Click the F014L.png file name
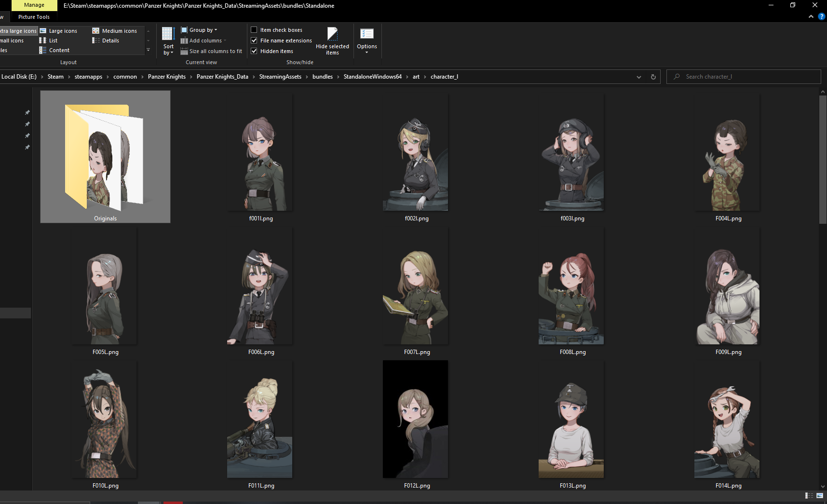 tap(728, 486)
